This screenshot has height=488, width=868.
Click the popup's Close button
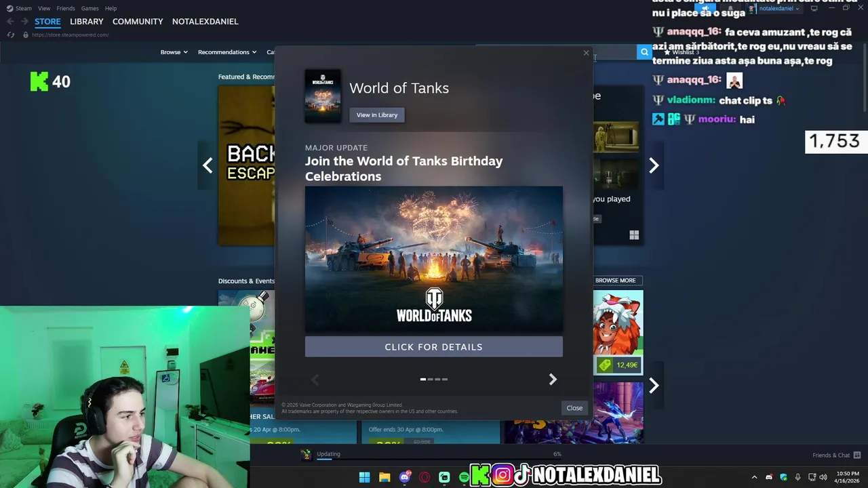pyautogui.click(x=574, y=408)
